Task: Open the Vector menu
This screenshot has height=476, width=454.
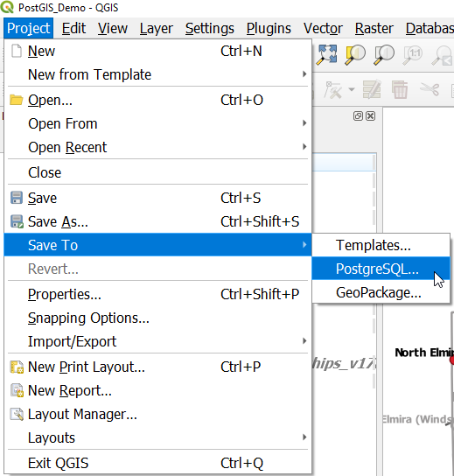Action: point(323,28)
